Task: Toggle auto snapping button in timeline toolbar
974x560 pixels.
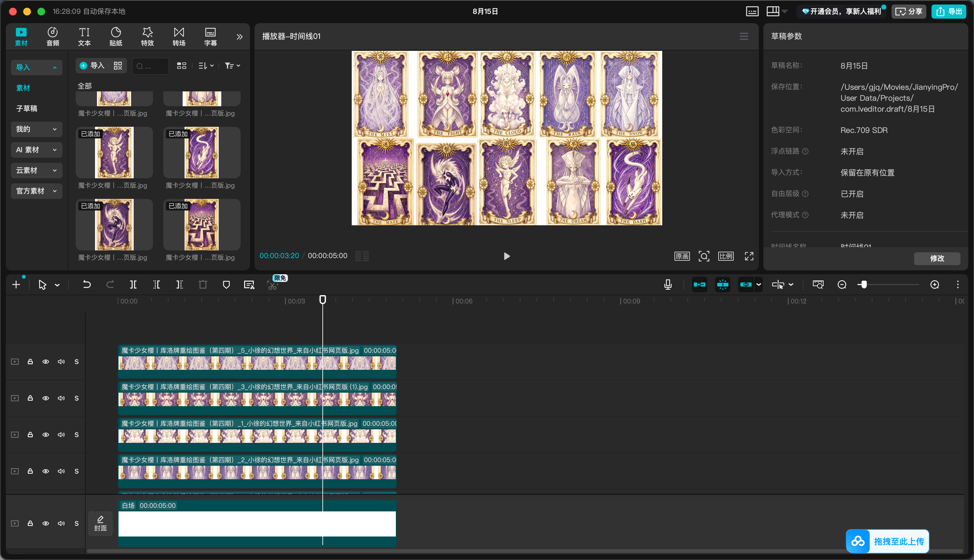Action: pyautogui.click(x=723, y=285)
